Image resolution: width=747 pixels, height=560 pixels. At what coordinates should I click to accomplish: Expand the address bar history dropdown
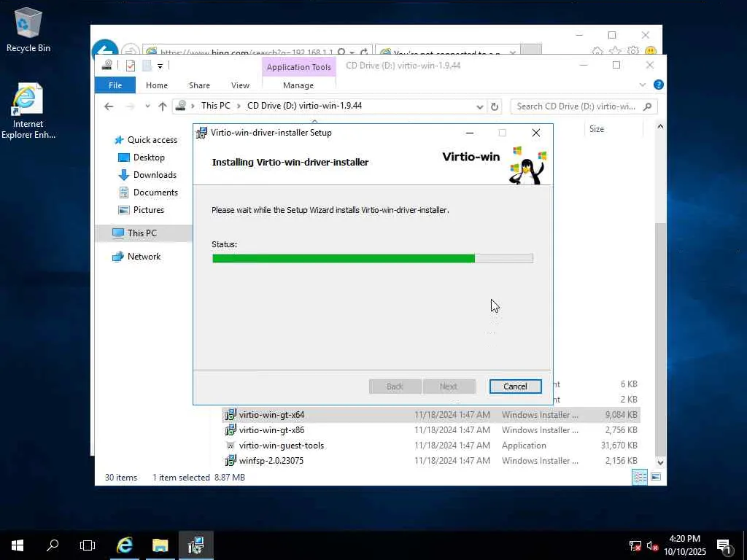point(480,106)
